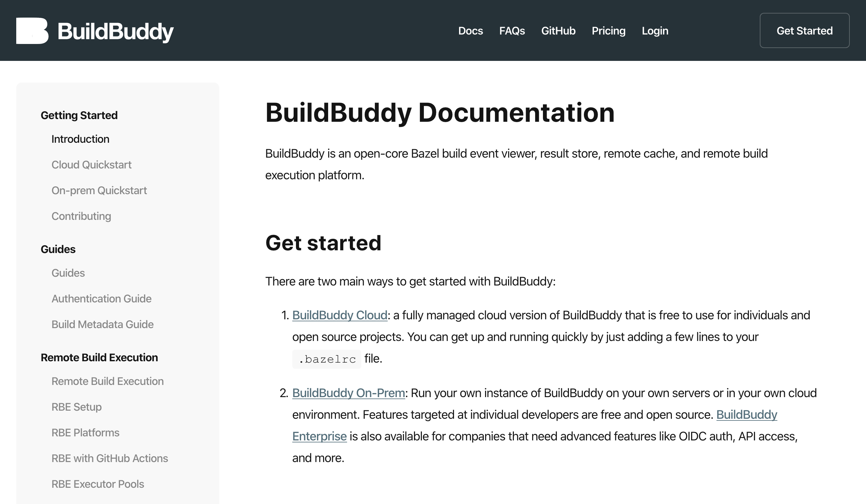
Task: Open the gray Remote Build Execution item
Action: 108,381
